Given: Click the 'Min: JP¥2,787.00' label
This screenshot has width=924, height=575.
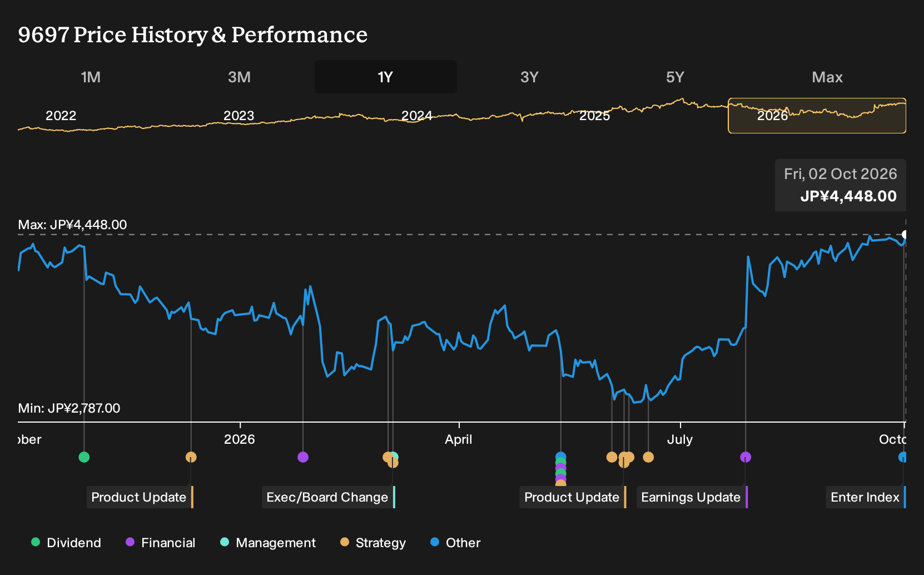Looking at the screenshot, I should (x=69, y=408).
